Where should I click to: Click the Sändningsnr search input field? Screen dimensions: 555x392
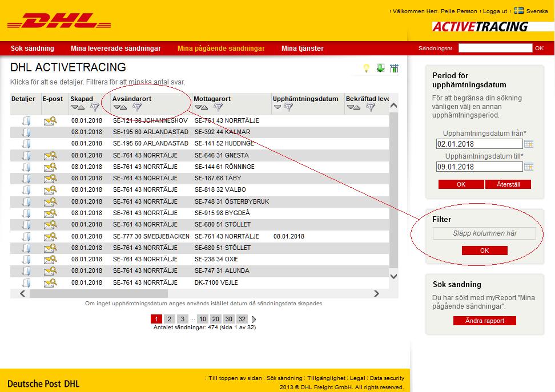(495, 48)
